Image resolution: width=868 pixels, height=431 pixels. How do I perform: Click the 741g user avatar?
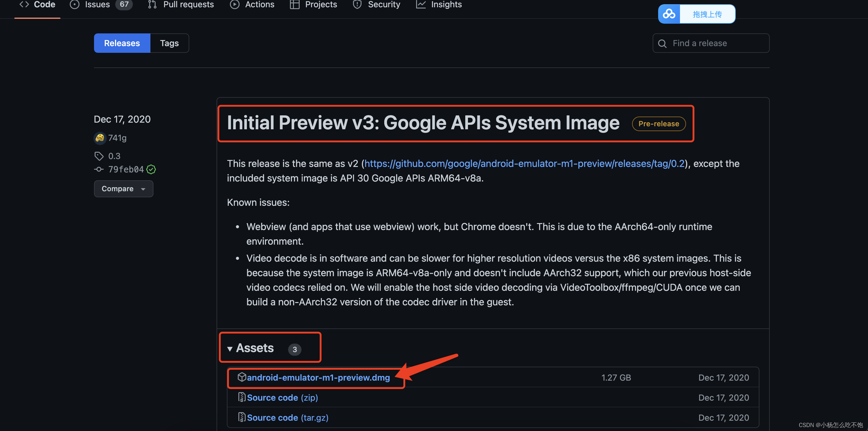pos(100,138)
